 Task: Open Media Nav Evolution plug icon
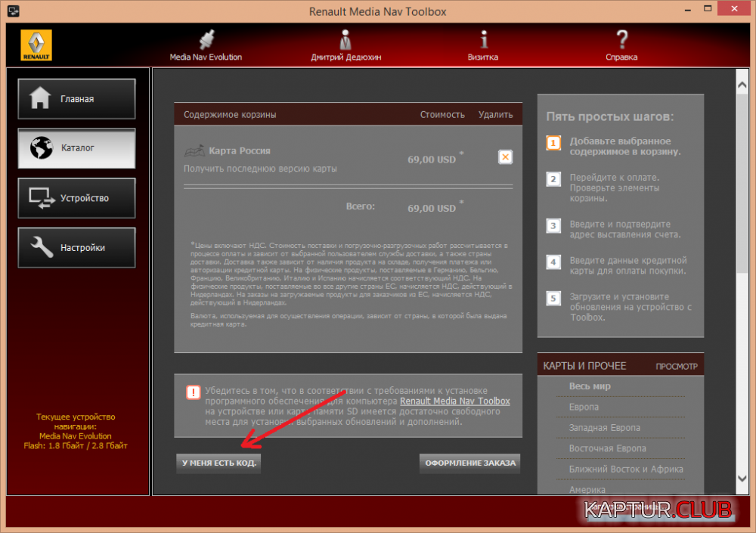206,39
